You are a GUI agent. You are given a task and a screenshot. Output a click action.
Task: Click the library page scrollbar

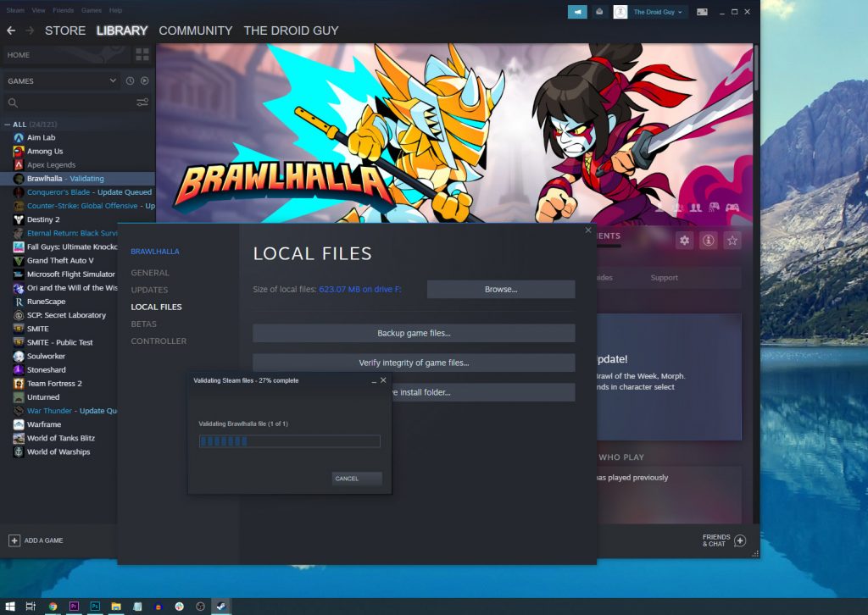coord(755,69)
